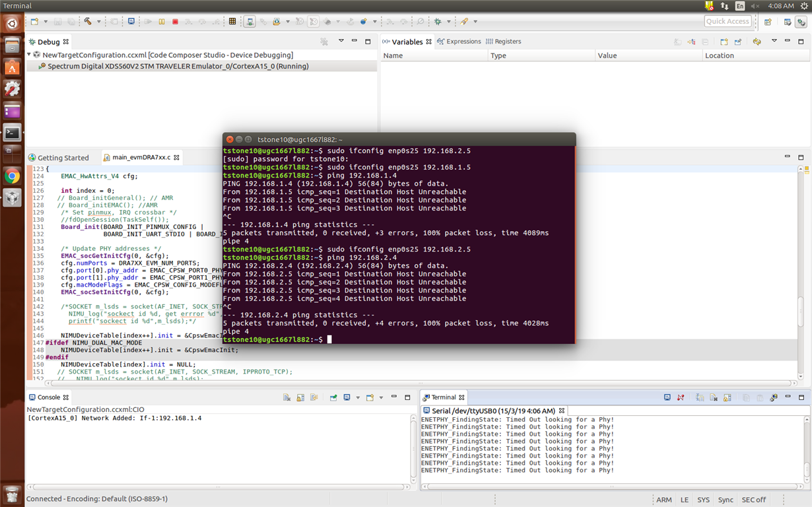This screenshot has width=812, height=507.
Task: Click the red Terminate debug button
Action: pos(175,22)
